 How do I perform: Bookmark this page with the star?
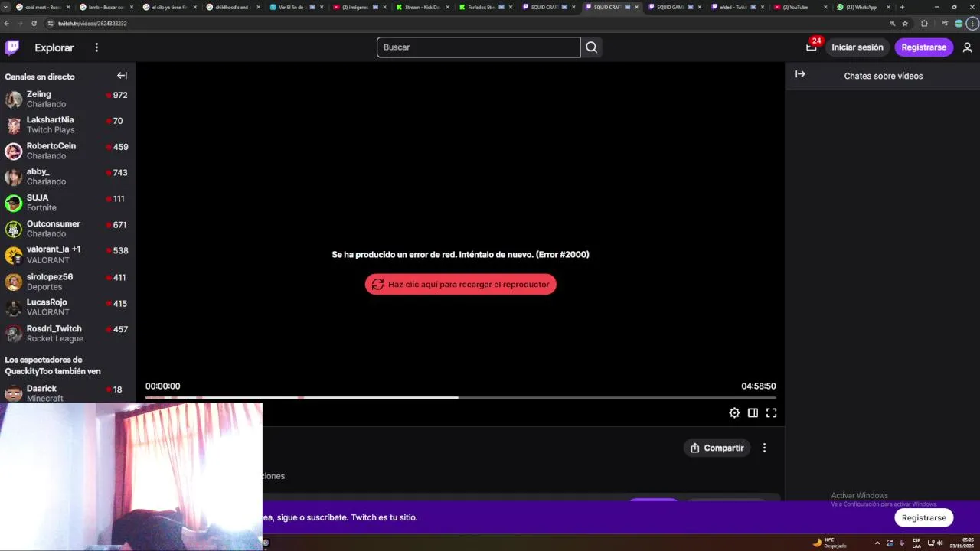point(905,24)
